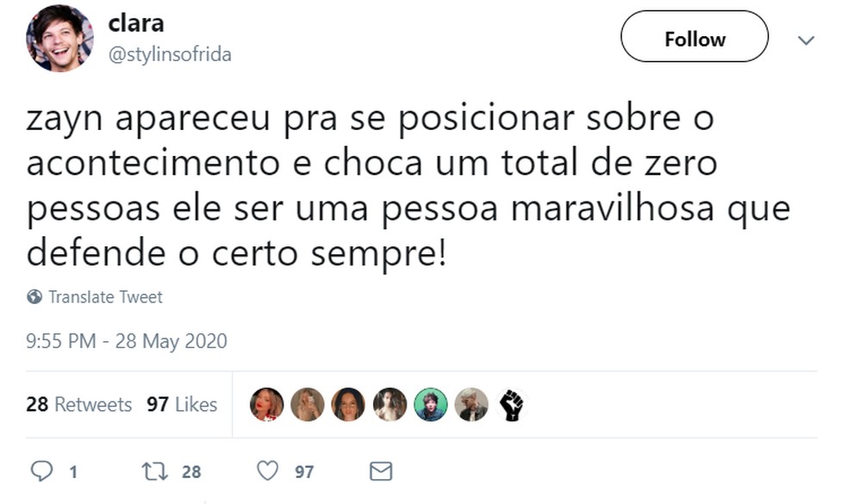View the 97 Likes list

pyautogui.click(x=182, y=404)
